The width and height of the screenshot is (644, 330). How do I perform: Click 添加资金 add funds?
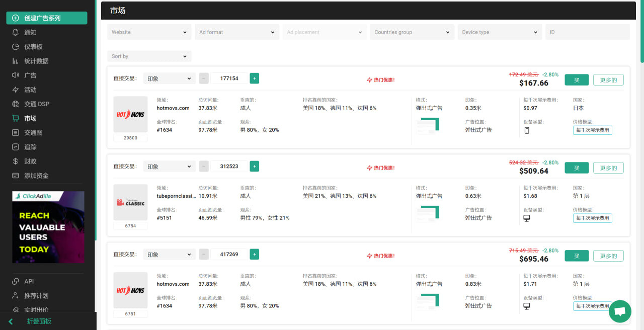point(36,176)
